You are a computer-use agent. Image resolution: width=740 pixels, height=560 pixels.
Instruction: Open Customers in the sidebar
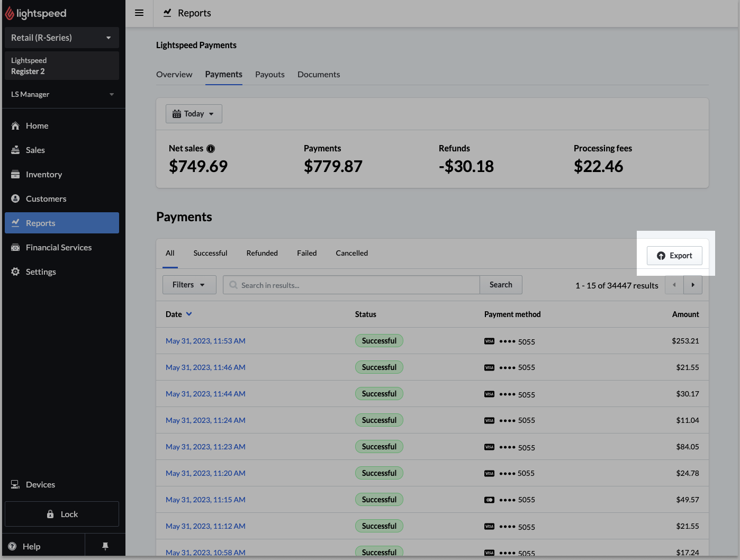point(62,198)
